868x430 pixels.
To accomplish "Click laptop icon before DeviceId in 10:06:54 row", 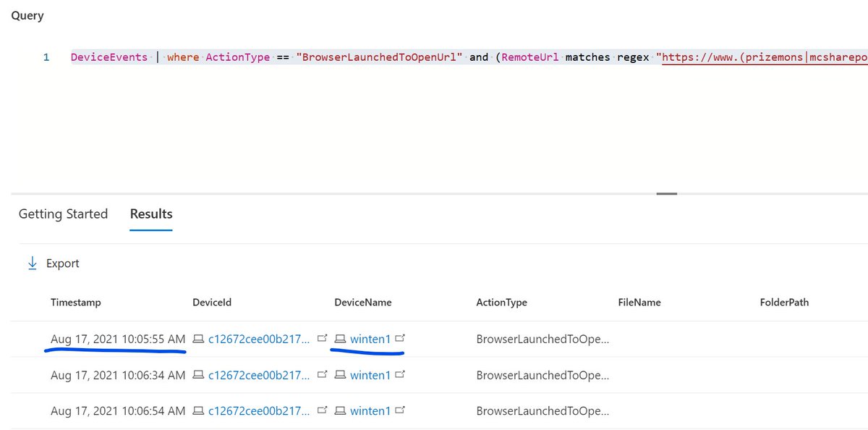I will tap(198, 411).
